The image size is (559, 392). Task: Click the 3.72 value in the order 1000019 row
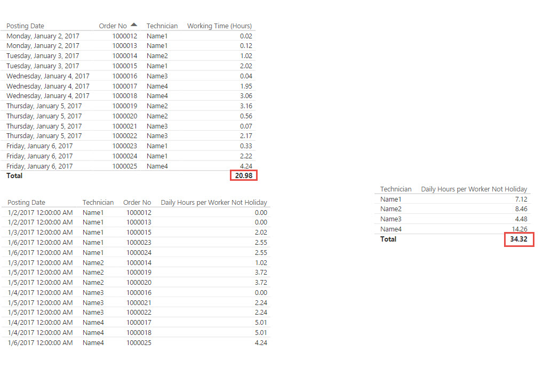click(x=261, y=272)
